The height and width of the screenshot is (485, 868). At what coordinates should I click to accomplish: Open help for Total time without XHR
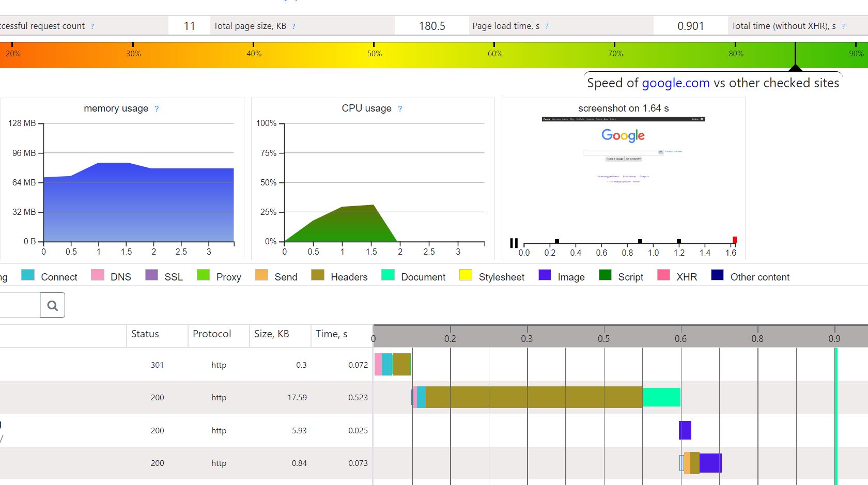[x=843, y=26]
